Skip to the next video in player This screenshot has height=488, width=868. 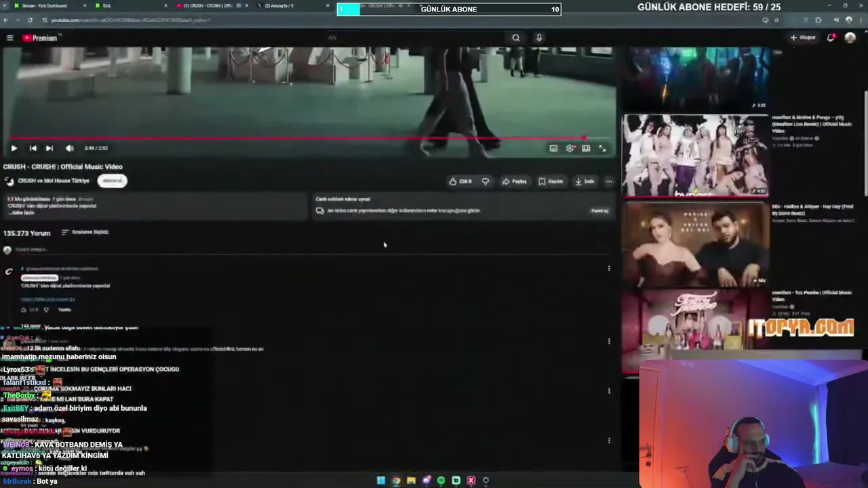point(50,148)
